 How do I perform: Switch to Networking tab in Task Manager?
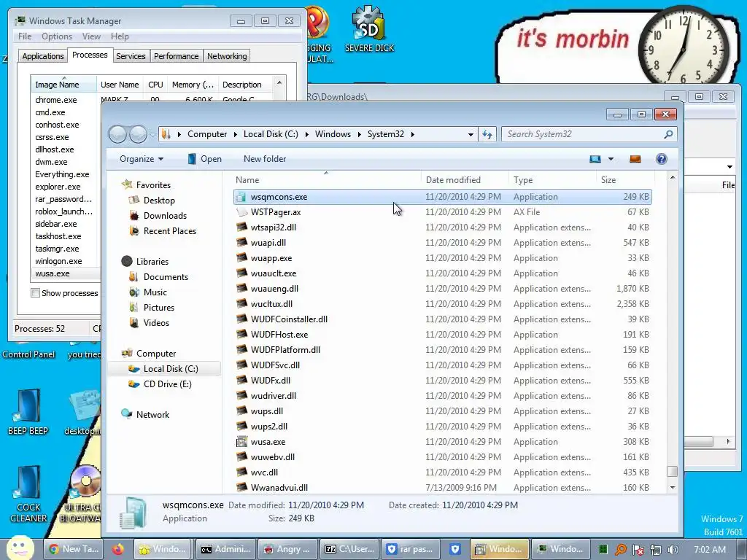pos(227,56)
